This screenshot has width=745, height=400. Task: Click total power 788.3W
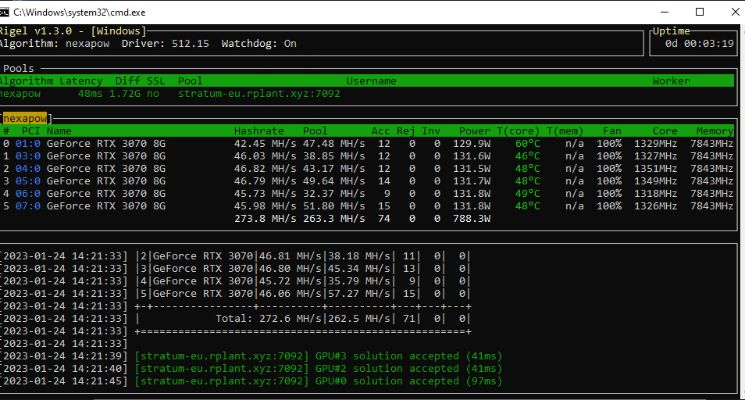coord(472,219)
